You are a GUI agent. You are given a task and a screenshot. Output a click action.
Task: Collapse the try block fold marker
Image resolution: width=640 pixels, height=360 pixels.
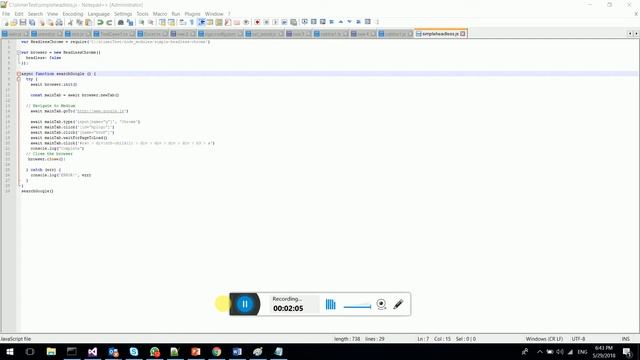[19, 79]
